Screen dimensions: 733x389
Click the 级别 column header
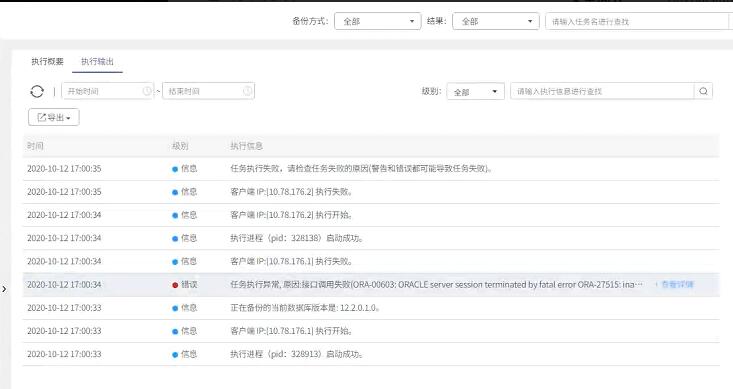pyautogui.click(x=180, y=146)
